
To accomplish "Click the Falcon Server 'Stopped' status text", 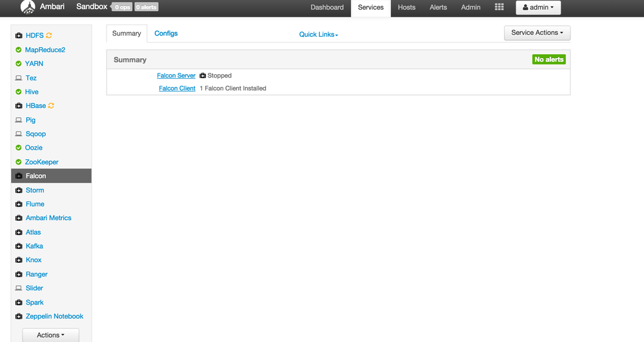I will point(219,75).
